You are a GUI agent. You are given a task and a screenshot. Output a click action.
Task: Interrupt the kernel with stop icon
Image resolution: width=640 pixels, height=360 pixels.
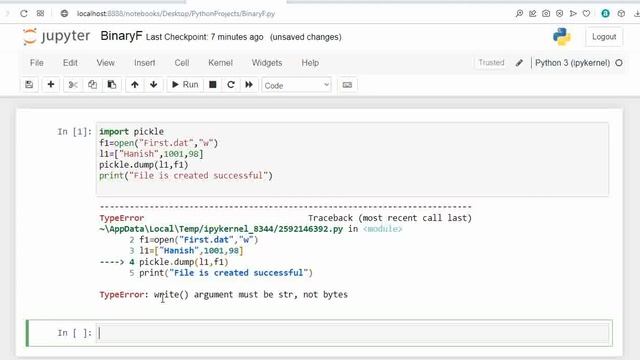[213, 84]
